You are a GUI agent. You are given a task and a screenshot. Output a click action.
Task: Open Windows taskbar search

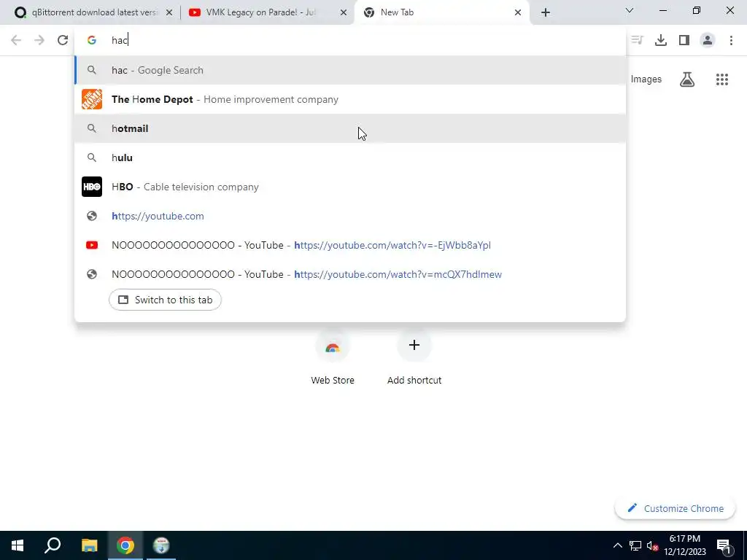(53, 545)
